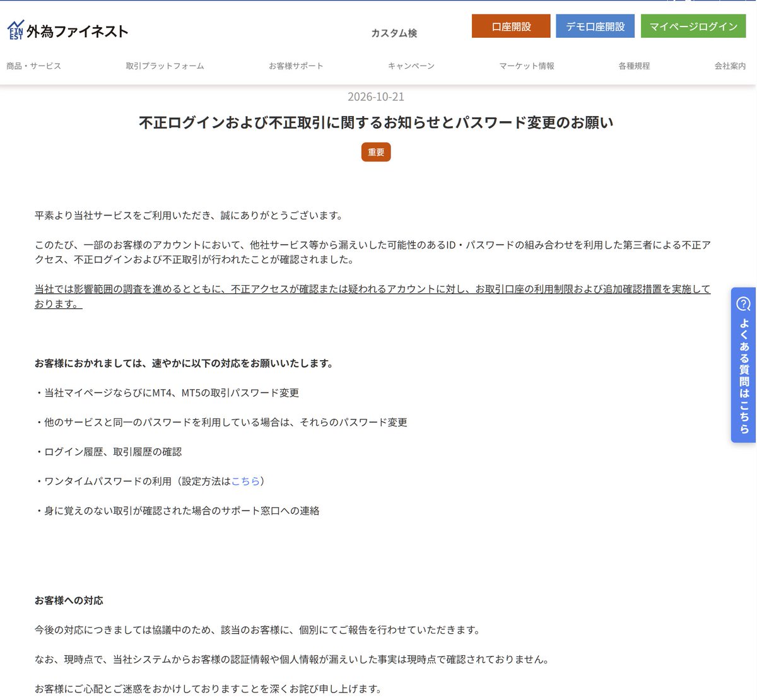Open the お客様サポート menu
Screen dimensions: 757x700
(x=296, y=66)
